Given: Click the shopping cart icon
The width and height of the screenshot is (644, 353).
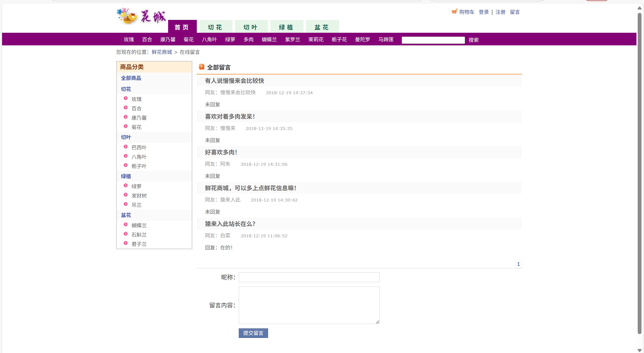Looking at the screenshot, I should click(454, 12).
